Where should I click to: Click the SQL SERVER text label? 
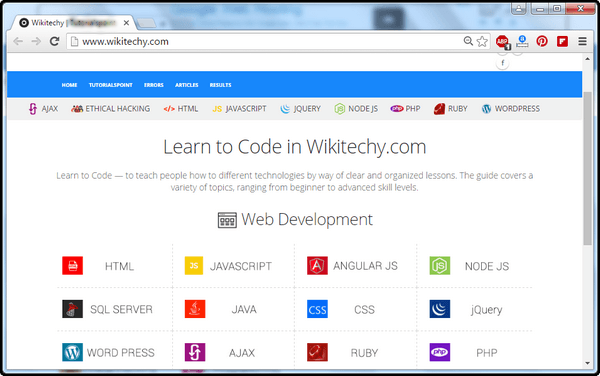tap(121, 309)
